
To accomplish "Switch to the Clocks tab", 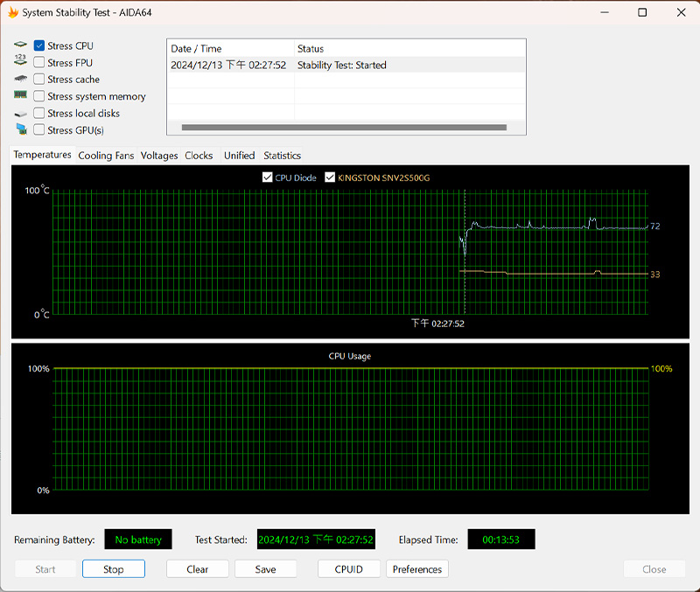I will pyautogui.click(x=199, y=156).
